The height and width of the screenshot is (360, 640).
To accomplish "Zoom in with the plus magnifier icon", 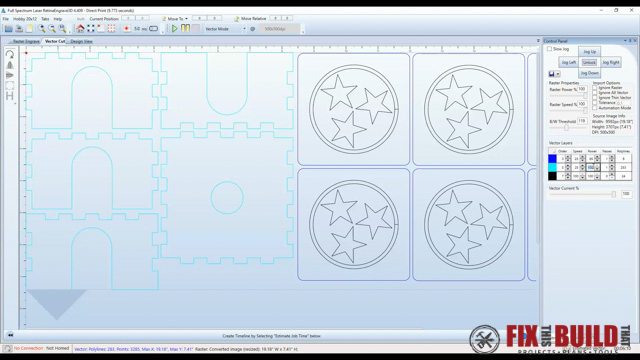I will point(41,29).
